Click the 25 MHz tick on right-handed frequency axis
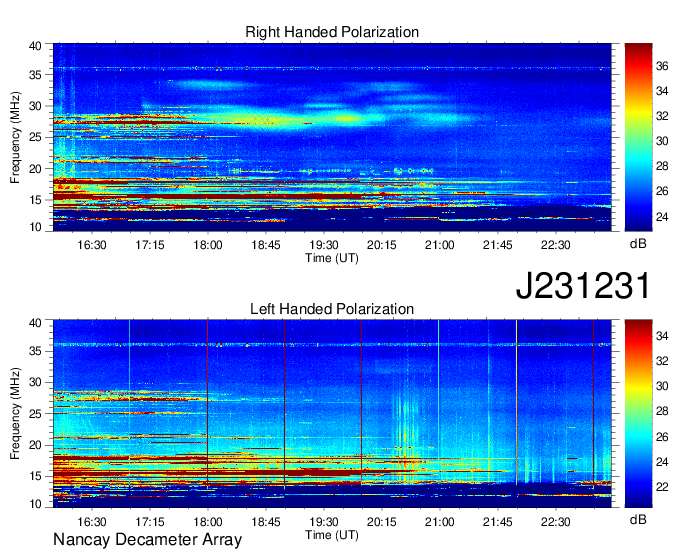 [36, 137]
